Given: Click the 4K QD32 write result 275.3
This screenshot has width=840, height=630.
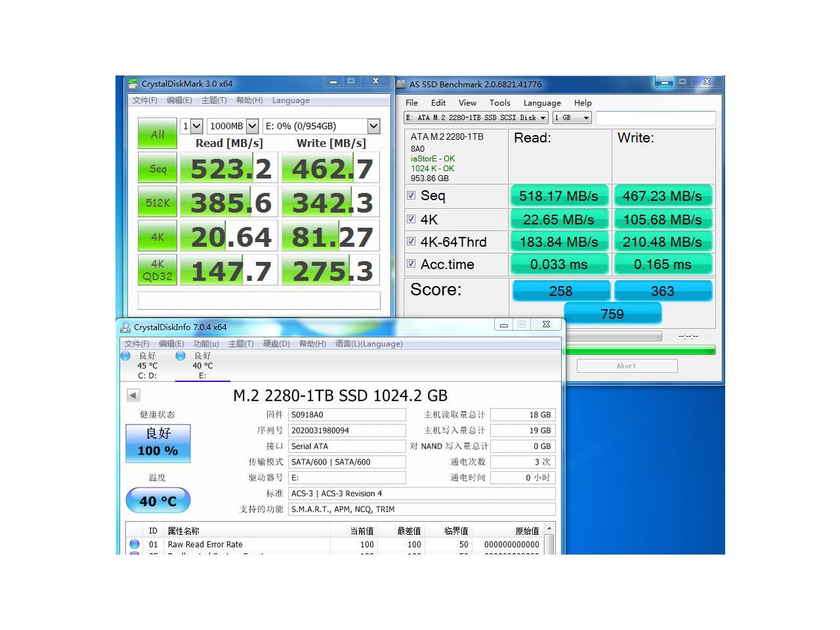Looking at the screenshot, I should pyautogui.click(x=331, y=270).
